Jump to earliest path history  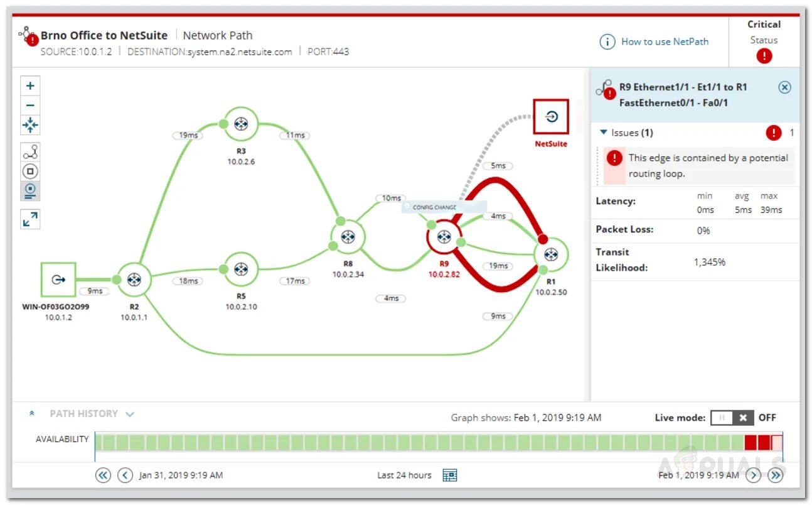103,475
